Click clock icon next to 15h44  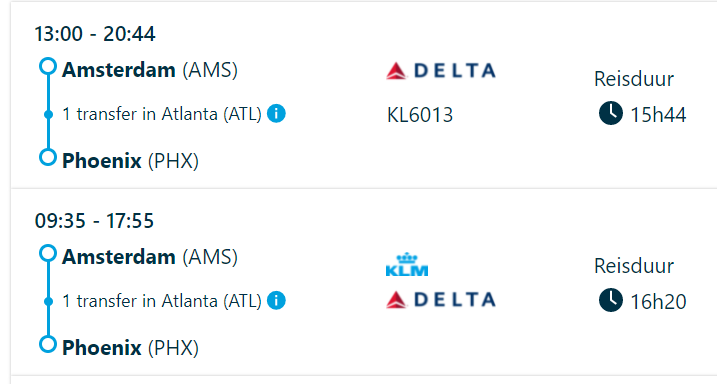610,113
